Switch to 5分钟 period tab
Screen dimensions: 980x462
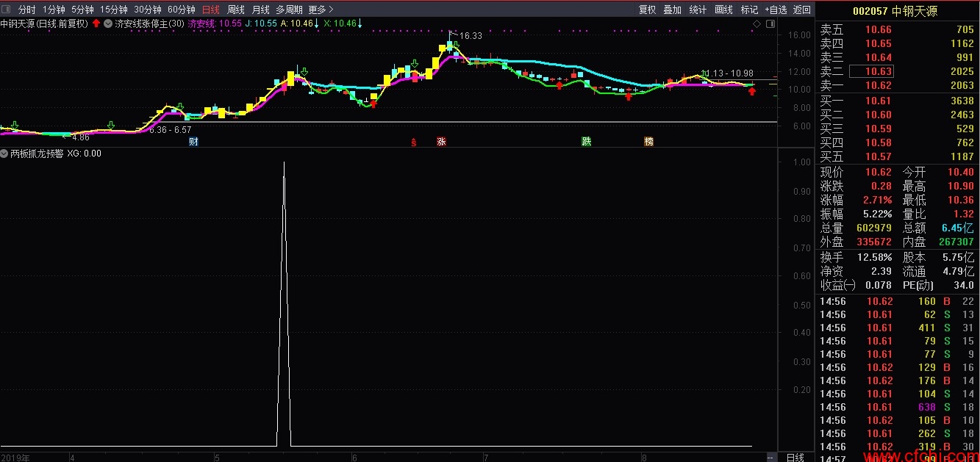click(82, 10)
